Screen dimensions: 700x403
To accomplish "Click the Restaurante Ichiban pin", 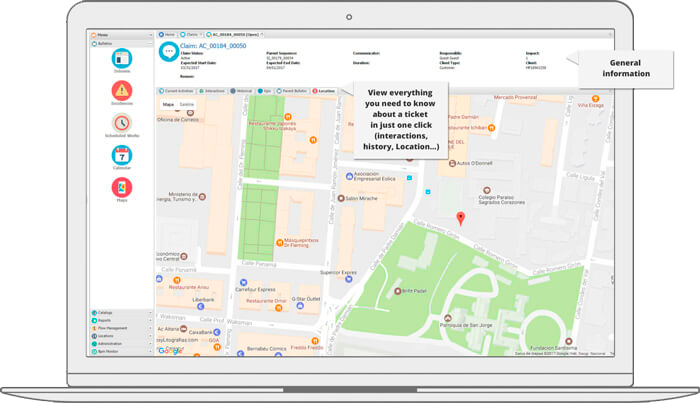I will tap(492, 128).
